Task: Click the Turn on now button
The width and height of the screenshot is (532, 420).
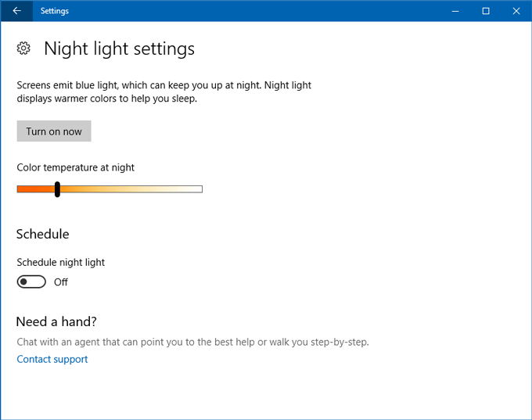Action: pyautogui.click(x=54, y=131)
